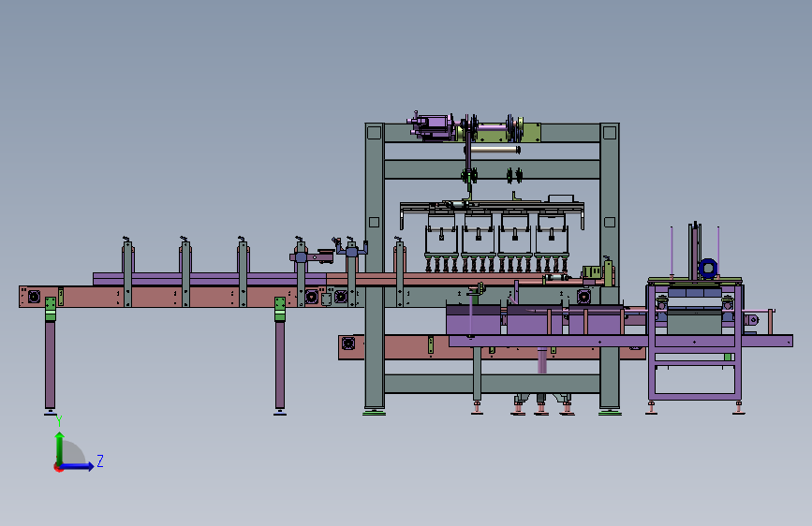The width and height of the screenshot is (812, 526).
Task: Click the "Z" label on the orientation triad
Action: pyautogui.click(x=100, y=460)
